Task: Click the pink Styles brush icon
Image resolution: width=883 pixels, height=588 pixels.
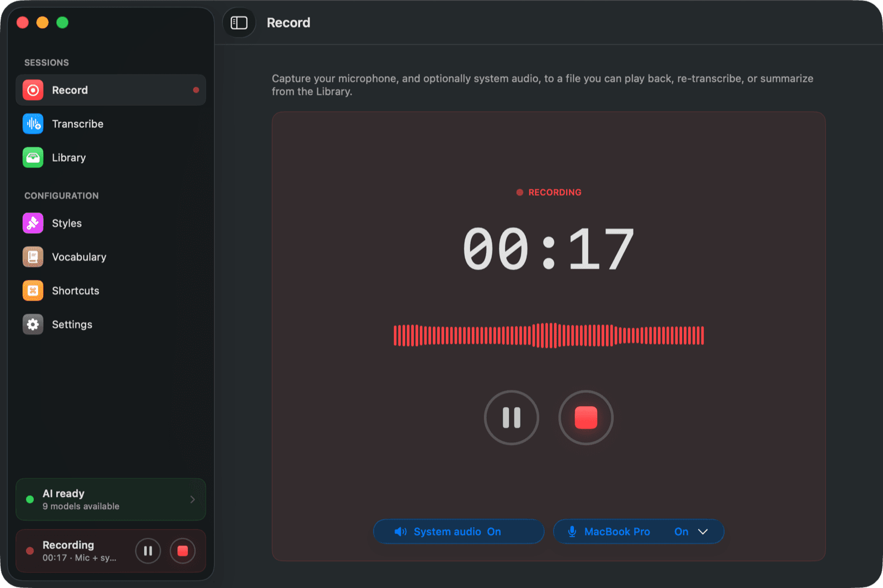Action: pyautogui.click(x=33, y=223)
